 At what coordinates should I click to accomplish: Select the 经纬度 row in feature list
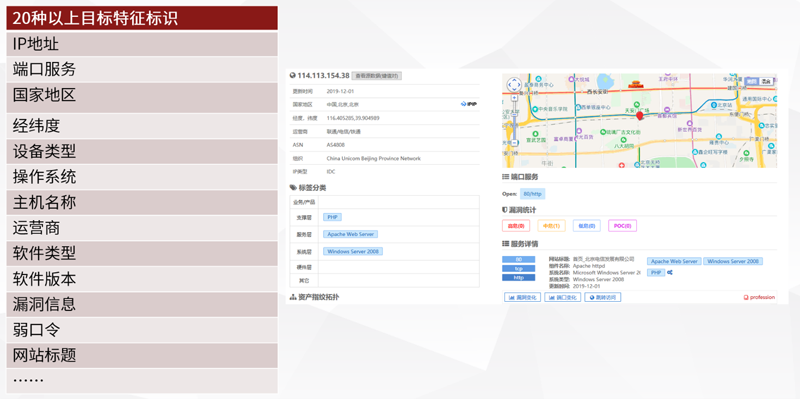[142, 126]
